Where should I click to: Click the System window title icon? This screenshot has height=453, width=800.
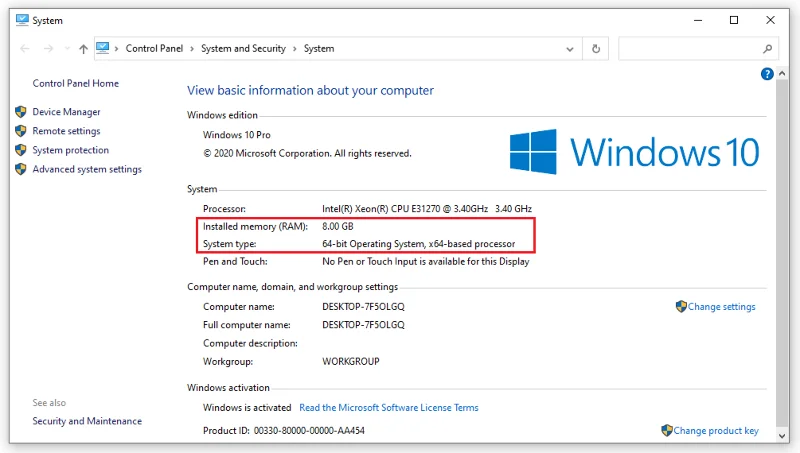tap(22, 20)
